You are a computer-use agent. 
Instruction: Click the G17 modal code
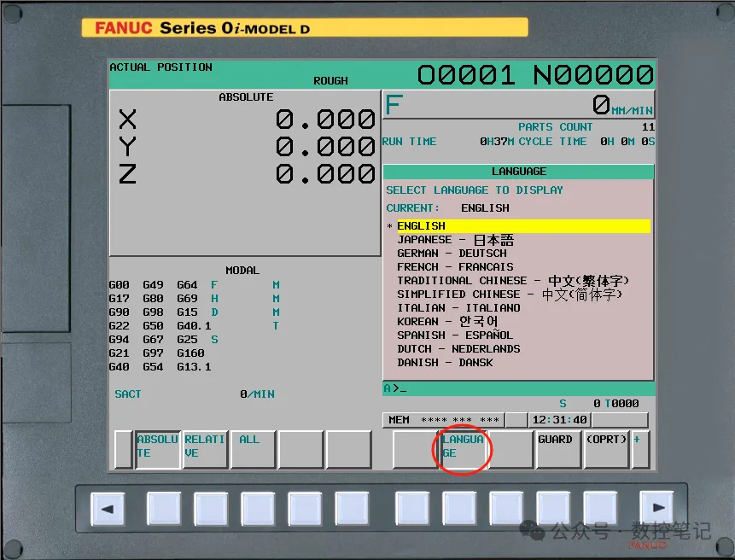119,299
